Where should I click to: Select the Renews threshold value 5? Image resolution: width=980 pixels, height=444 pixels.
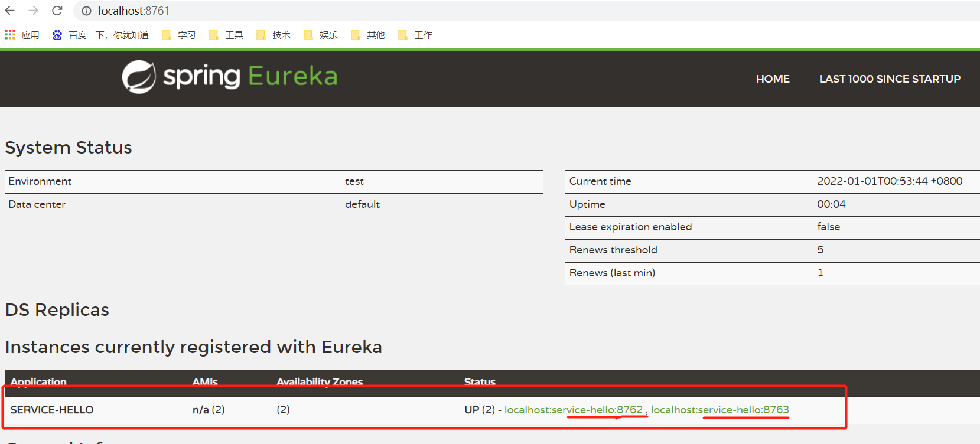tap(821, 250)
